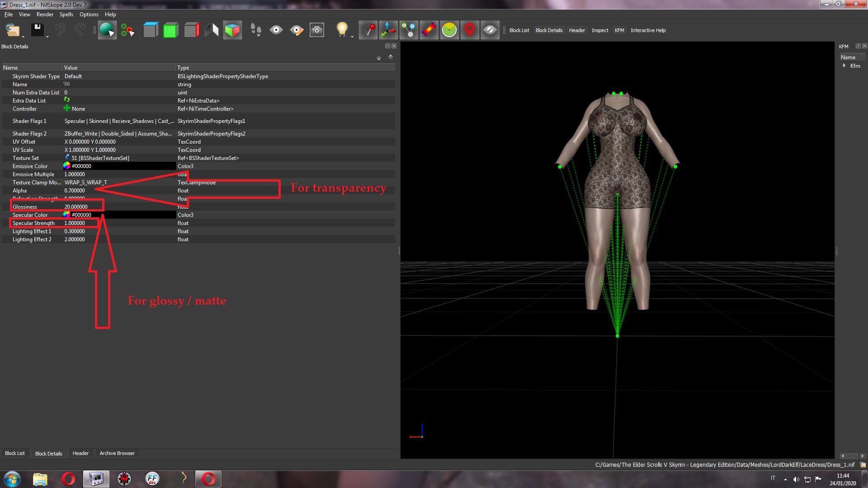Click the Save floppy disk icon
Screen dimensions: 868x488
pos(37,30)
